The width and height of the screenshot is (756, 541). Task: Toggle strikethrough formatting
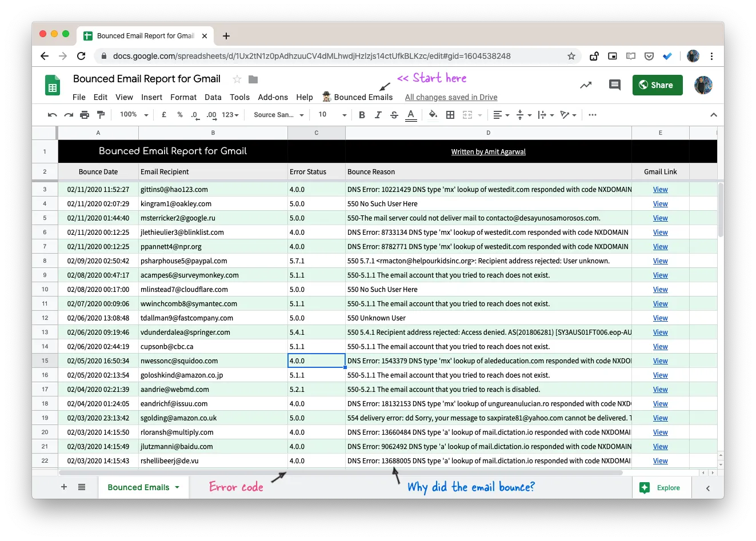tap(394, 115)
